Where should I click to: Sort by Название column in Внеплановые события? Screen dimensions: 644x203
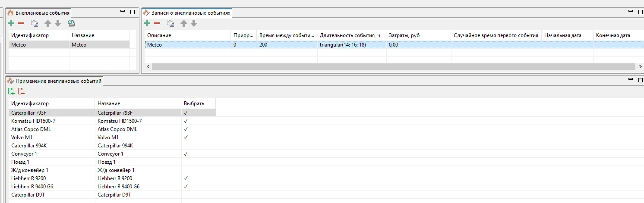coord(99,35)
